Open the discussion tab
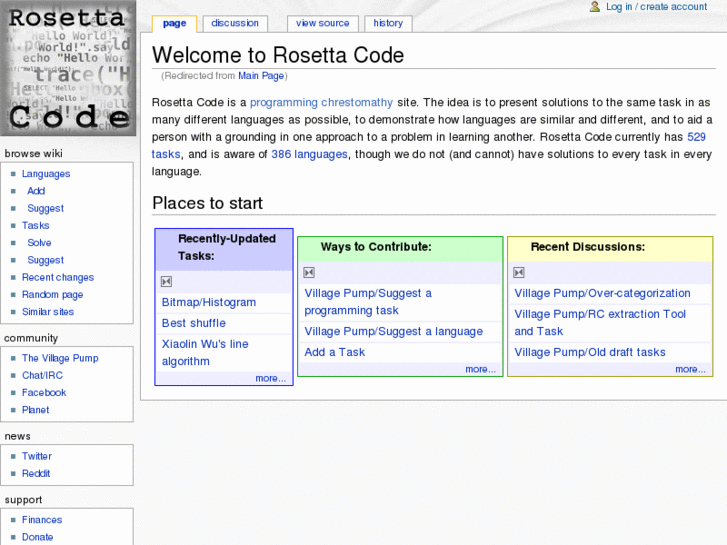 click(235, 23)
